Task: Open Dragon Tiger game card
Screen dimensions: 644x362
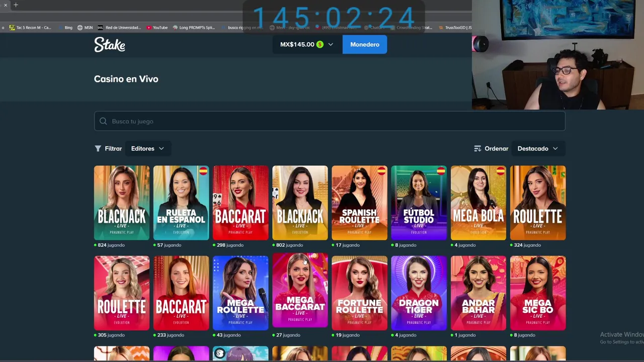Action: [419, 293]
